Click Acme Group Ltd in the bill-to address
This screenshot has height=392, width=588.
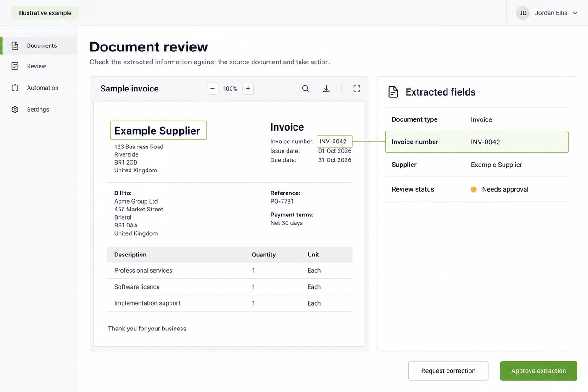136,201
